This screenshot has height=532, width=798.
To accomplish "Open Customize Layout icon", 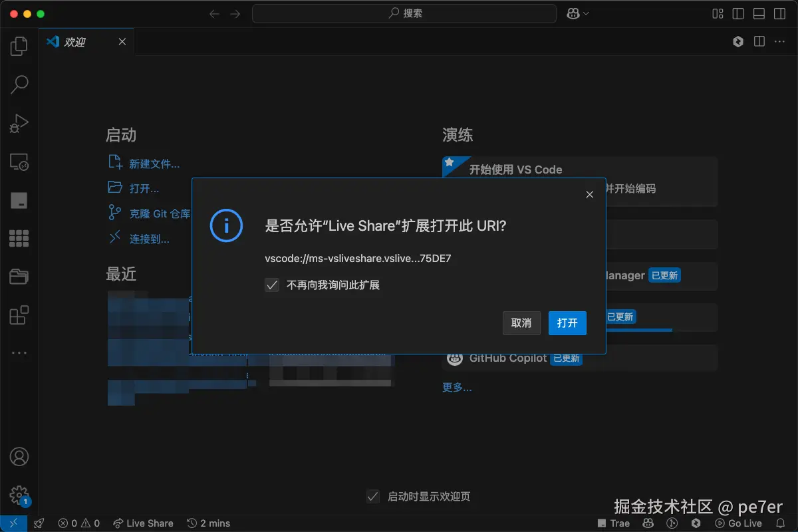I will (718, 13).
